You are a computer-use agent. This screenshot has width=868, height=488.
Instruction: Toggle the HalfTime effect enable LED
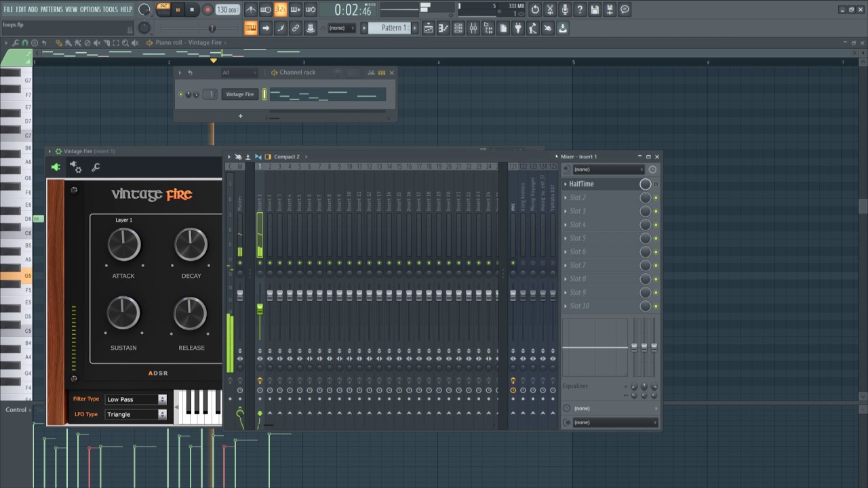pos(656,184)
